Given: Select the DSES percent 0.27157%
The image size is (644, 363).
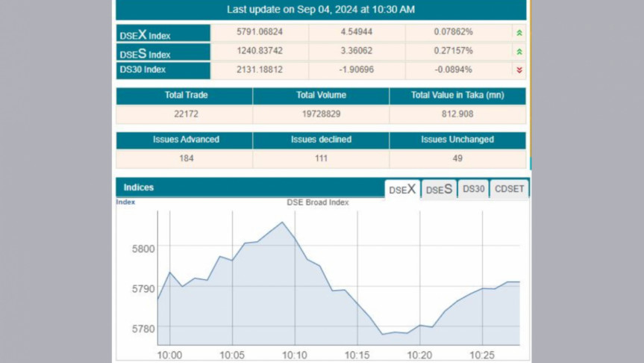Looking at the screenshot, I should point(453,51).
